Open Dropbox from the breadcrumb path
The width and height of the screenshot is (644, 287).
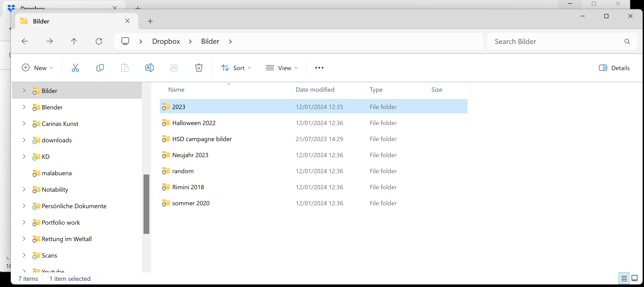[166, 41]
